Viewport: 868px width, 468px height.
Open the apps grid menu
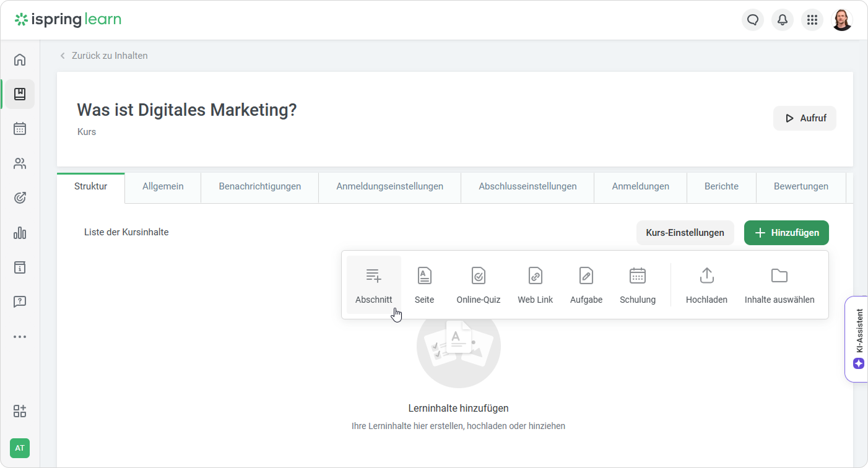(812, 20)
